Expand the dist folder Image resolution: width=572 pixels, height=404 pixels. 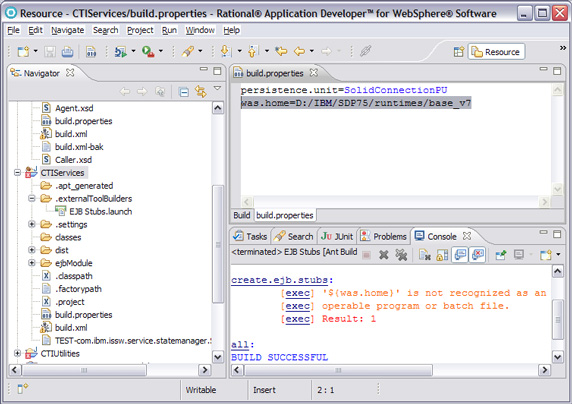tap(32, 250)
